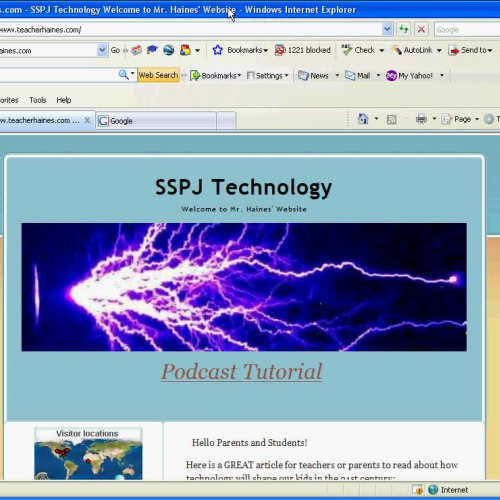This screenshot has width=500, height=500.
Task: Click the Google Earth globe icon
Action: click(169, 50)
